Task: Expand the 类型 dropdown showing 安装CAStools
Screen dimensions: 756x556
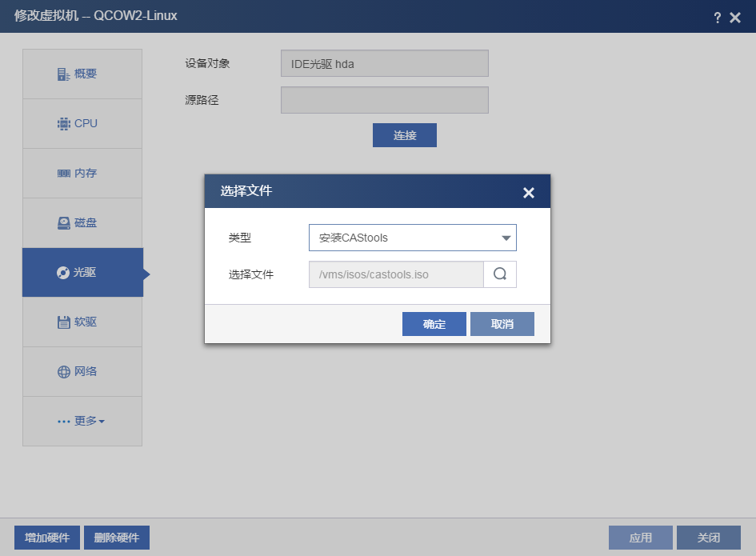Action: (x=412, y=238)
